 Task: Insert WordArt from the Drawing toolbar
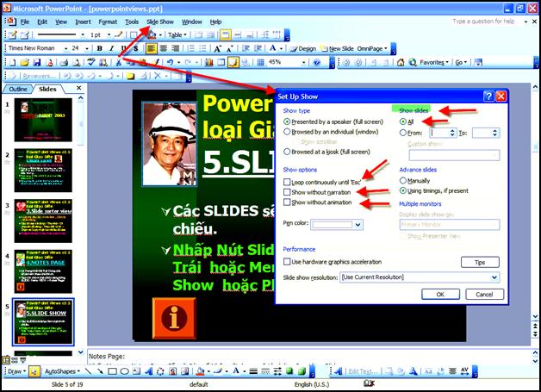pyautogui.click(x=149, y=371)
